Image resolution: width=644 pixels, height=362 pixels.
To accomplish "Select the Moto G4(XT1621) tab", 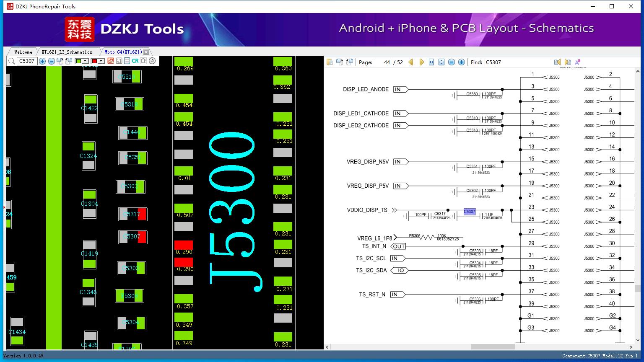I will [123, 52].
